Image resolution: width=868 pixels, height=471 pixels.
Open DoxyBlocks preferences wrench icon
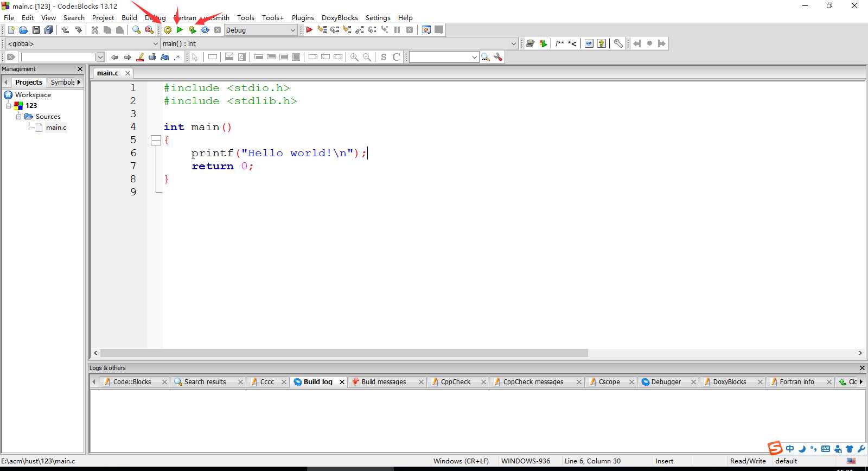point(618,43)
